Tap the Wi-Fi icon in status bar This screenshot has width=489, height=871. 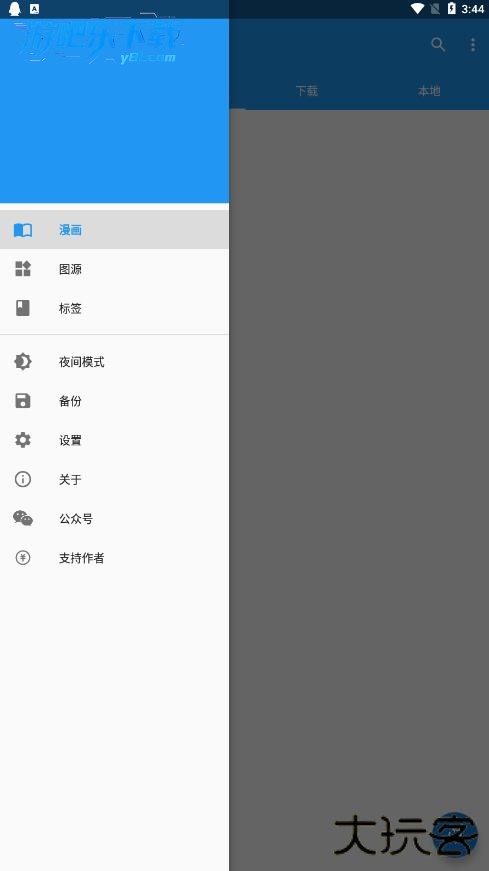point(417,8)
